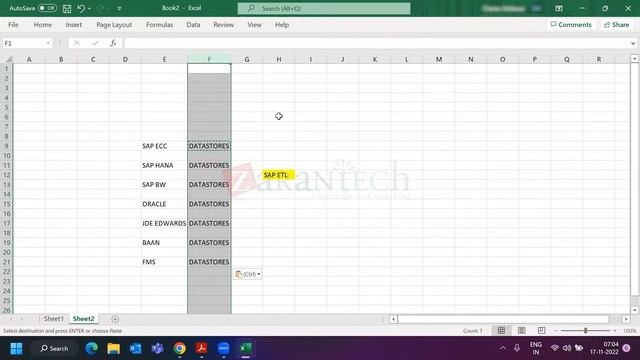The image size is (640, 360).
Task: Click the vertical scroll up arrow
Action: [635, 59]
